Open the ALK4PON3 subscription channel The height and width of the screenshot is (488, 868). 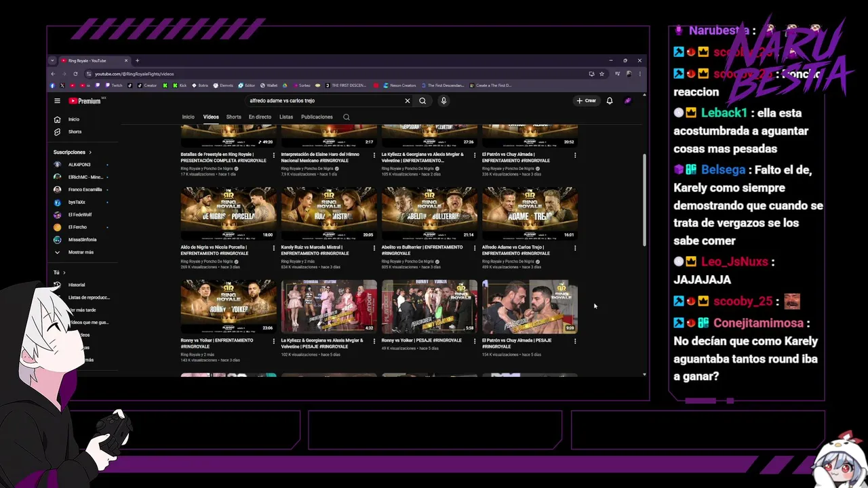pos(79,165)
